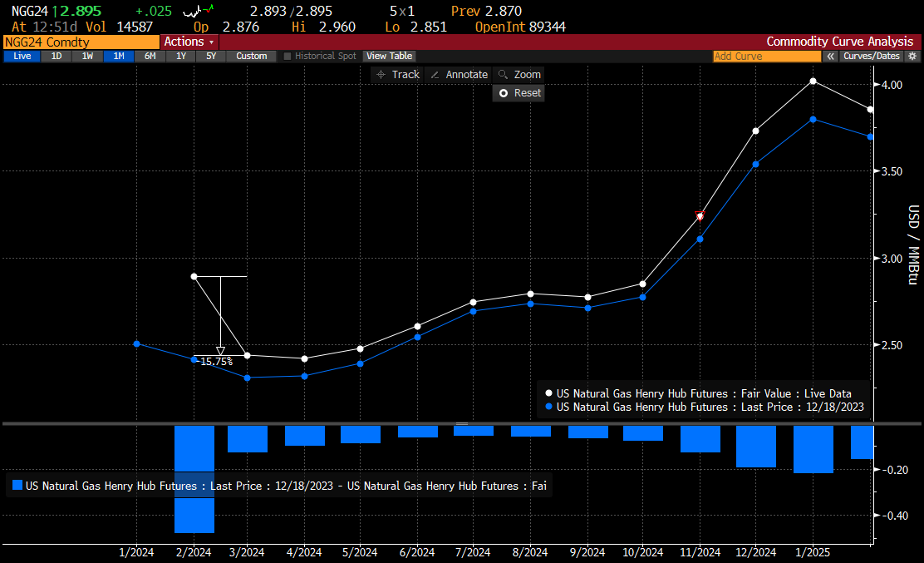Click the View Table button
924x563 pixels.
click(x=389, y=57)
